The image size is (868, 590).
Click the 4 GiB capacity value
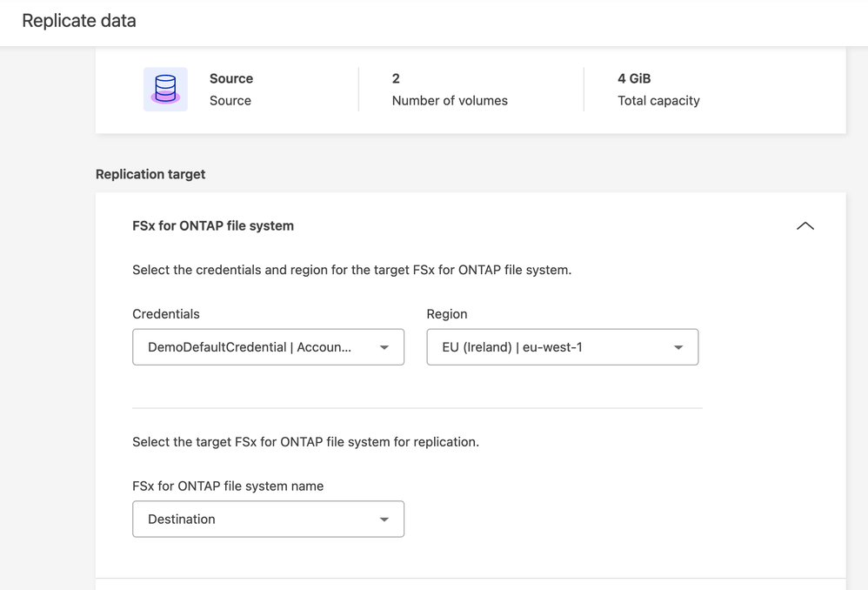point(634,78)
